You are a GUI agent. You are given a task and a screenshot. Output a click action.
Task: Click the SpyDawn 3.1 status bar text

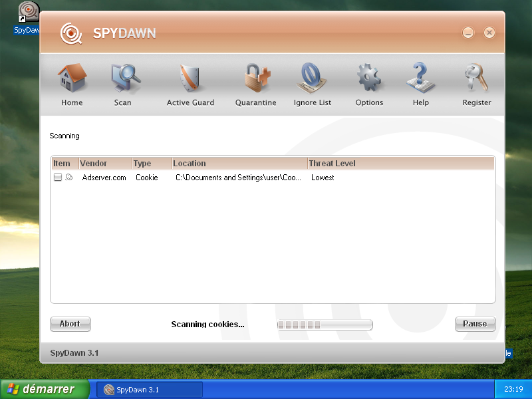pyautogui.click(x=74, y=353)
